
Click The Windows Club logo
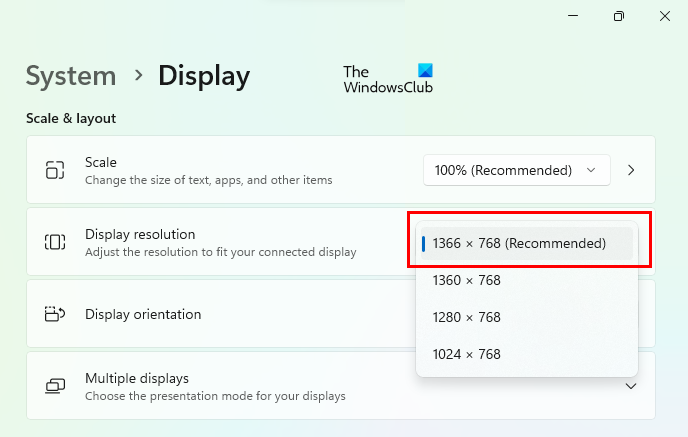389,78
